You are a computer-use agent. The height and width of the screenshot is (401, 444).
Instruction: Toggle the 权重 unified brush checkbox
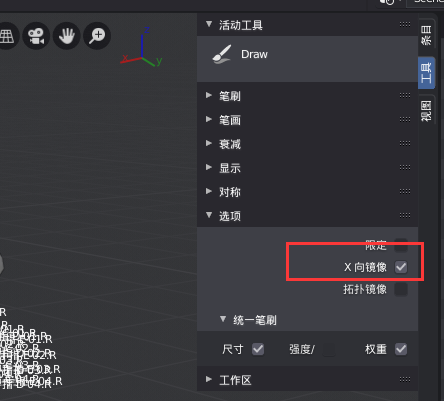point(401,349)
